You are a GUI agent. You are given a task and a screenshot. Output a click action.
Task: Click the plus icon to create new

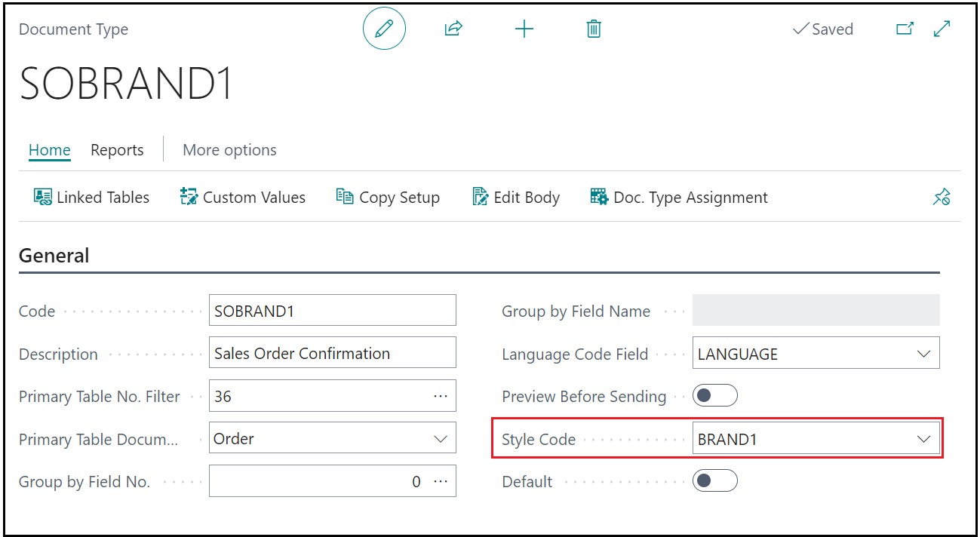point(524,29)
